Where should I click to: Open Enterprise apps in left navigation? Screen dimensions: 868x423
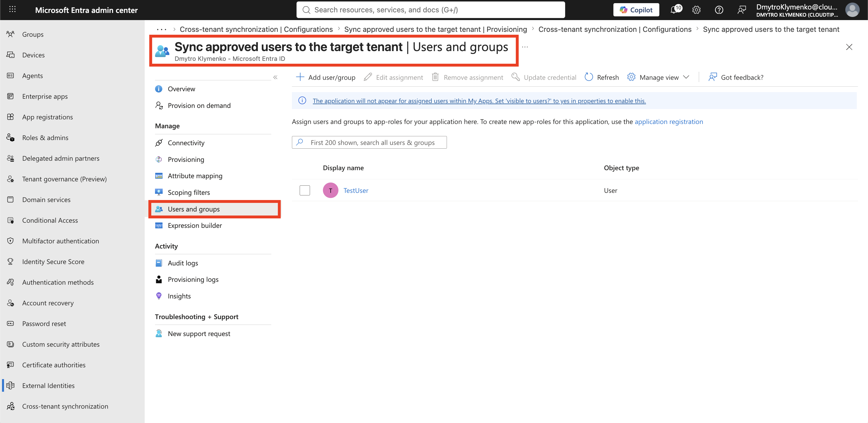[x=45, y=96]
